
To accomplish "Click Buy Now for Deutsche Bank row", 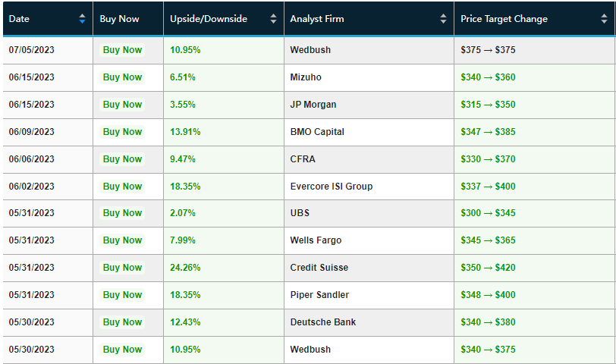I will click(x=122, y=322).
